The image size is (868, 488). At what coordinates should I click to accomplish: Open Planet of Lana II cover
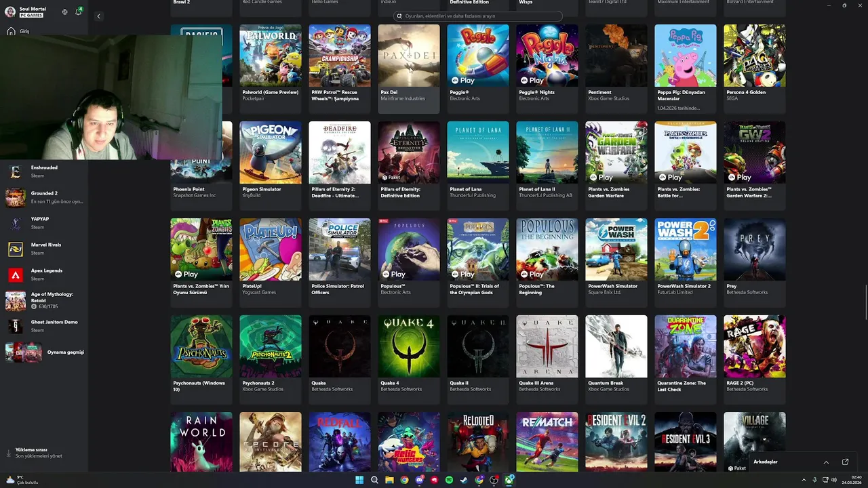547,152
